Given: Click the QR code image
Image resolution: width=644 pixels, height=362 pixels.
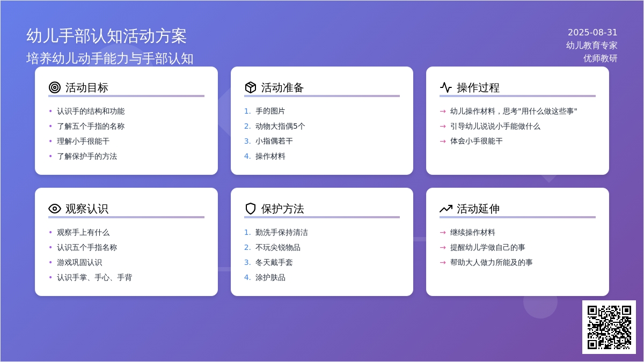Looking at the screenshot, I should coord(609,327).
